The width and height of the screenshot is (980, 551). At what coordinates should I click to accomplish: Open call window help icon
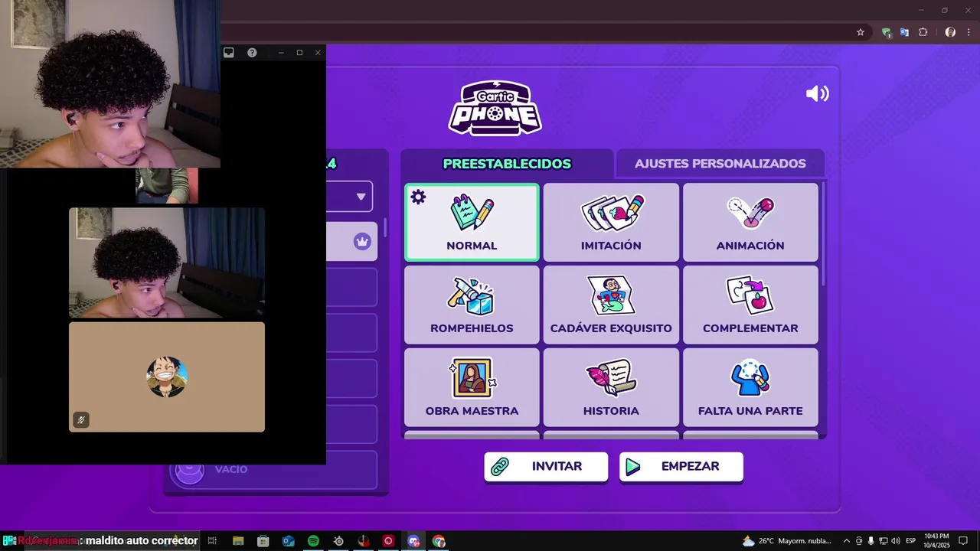tap(252, 53)
